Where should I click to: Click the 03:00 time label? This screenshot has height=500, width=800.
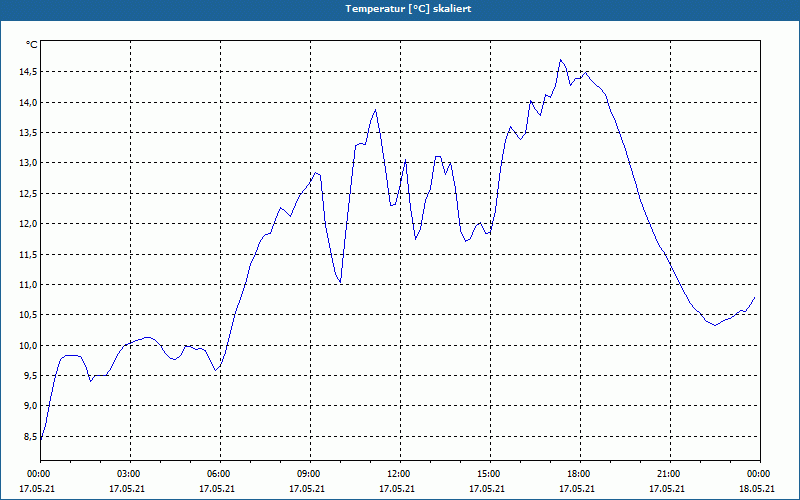click(x=131, y=474)
